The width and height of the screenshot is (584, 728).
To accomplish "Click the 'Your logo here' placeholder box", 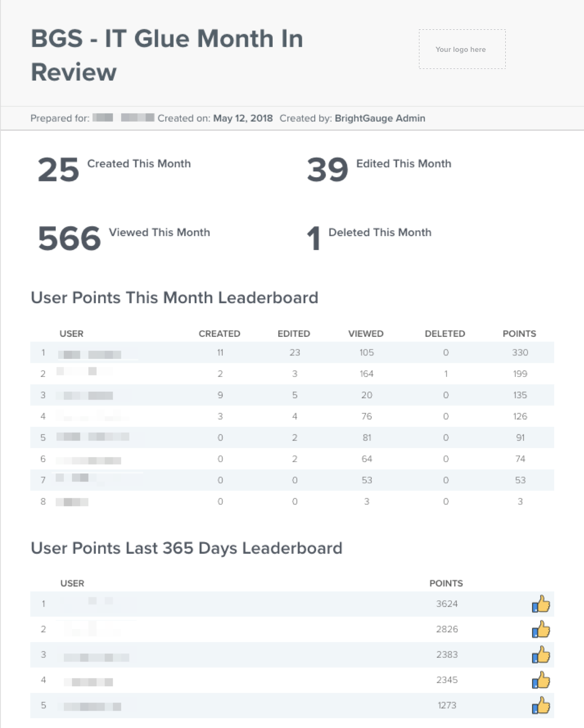I will click(462, 49).
